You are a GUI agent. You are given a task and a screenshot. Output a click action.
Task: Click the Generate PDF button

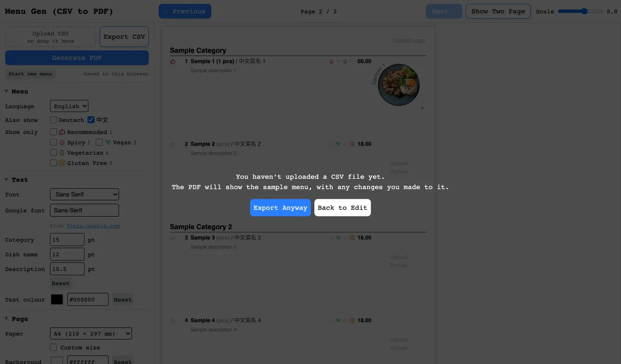click(x=77, y=58)
